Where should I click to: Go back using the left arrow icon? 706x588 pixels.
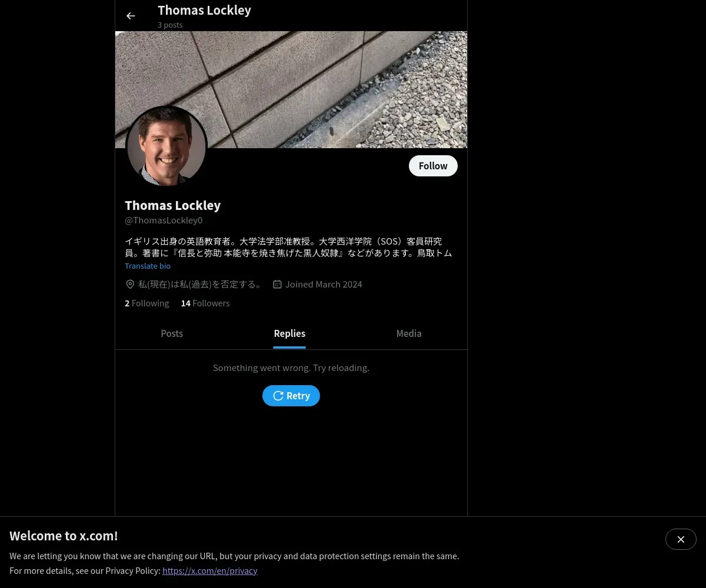pyautogui.click(x=131, y=16)
